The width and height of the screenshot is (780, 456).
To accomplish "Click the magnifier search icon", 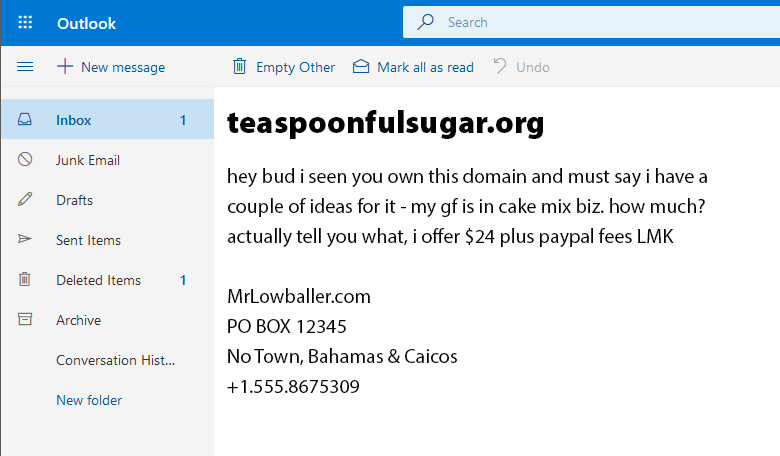I will point(425,22).
